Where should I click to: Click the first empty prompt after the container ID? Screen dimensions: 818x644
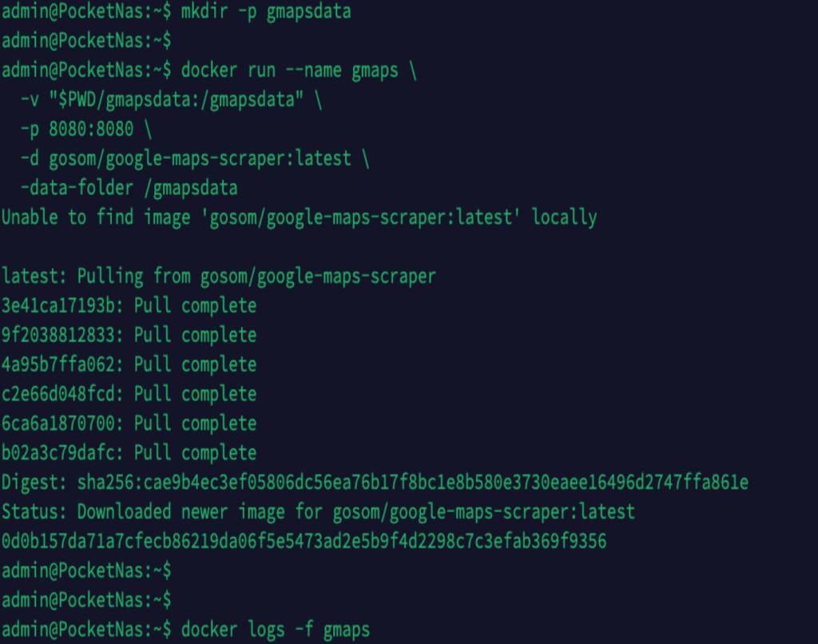[x=86, y=570]
